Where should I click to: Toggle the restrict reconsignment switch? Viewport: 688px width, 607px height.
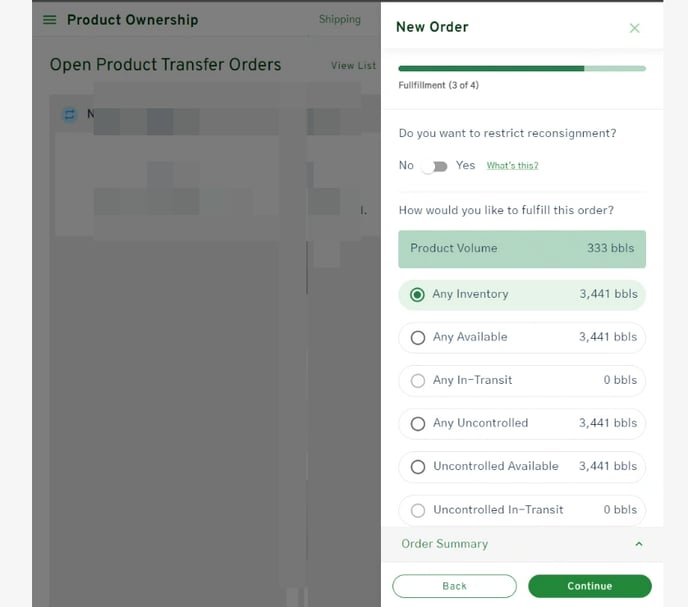434,166
